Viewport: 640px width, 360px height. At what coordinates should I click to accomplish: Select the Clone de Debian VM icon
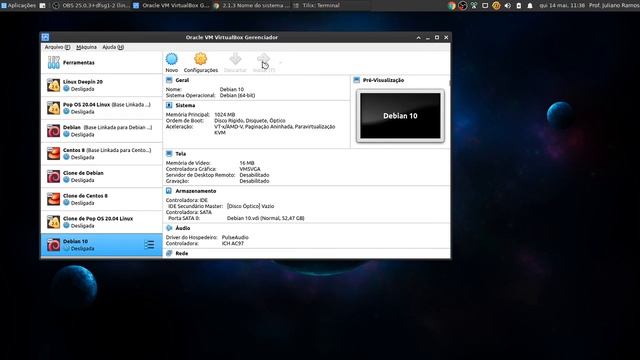click(x=53, y=177)
